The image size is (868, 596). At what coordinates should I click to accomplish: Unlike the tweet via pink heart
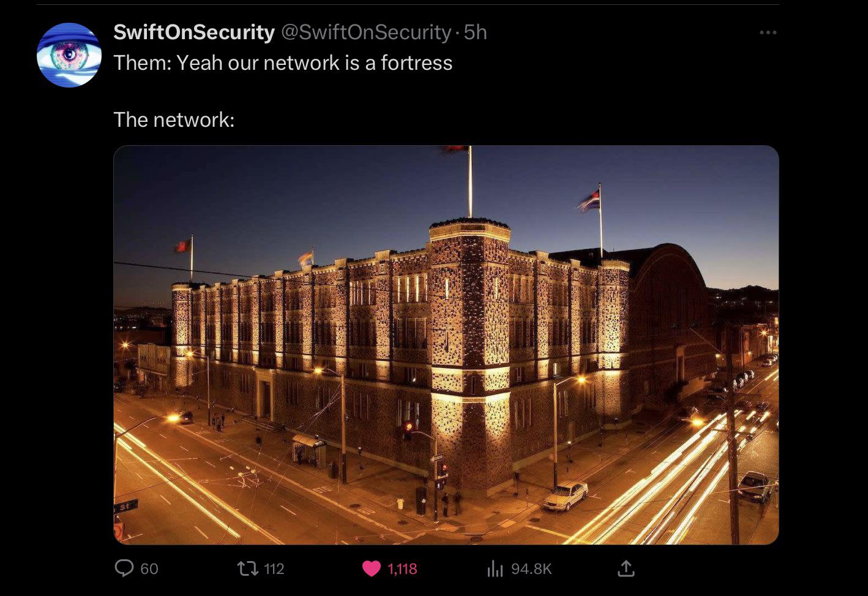point(371,569)
